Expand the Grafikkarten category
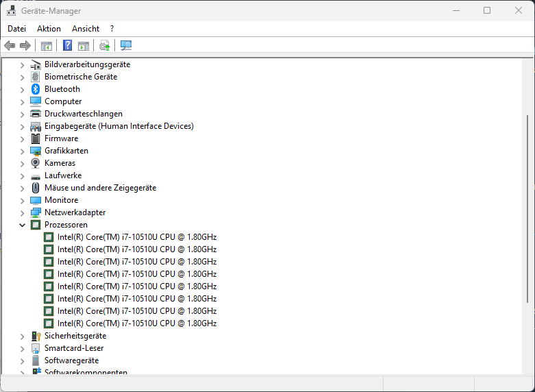Screen dimensions: 535x392 point(22,151)
